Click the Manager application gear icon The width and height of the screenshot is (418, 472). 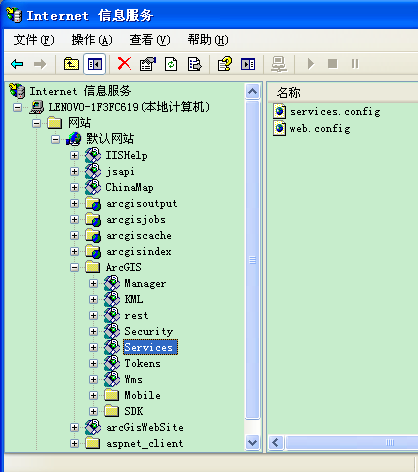click(x=112, y=283)
